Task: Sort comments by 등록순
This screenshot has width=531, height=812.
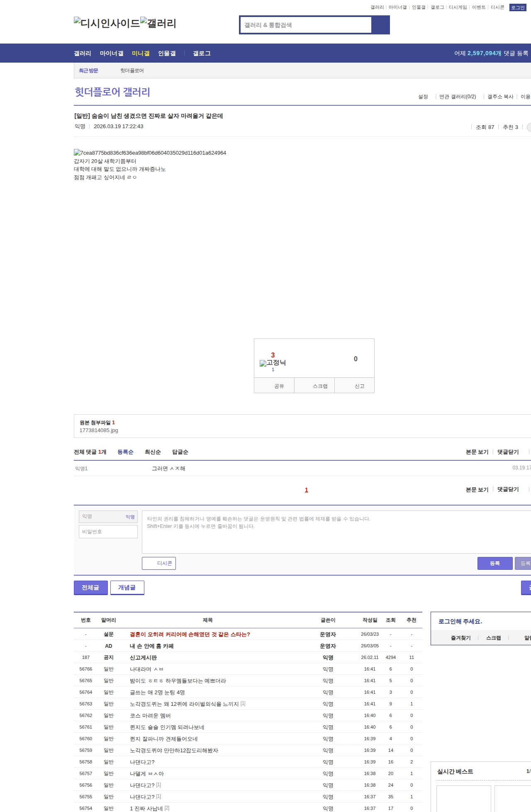Action: pyautogui.click(x=125, y=452)
